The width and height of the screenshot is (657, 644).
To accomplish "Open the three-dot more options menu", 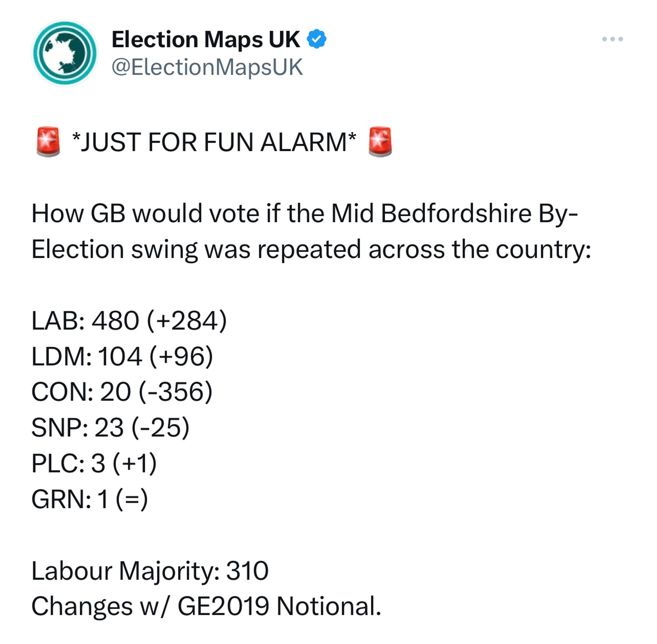I will point(612,39).
